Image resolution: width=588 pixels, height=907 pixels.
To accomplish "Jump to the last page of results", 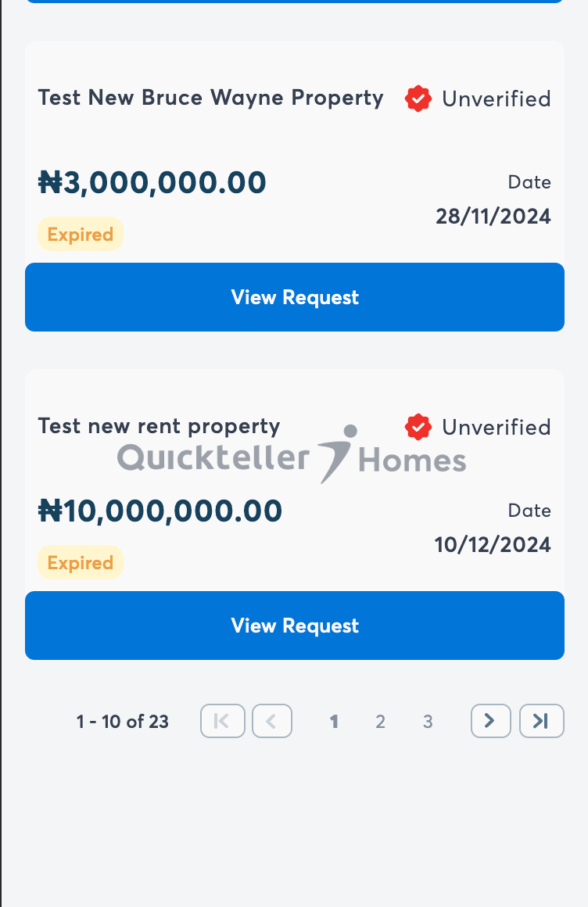I will click(x=541, y=721).
